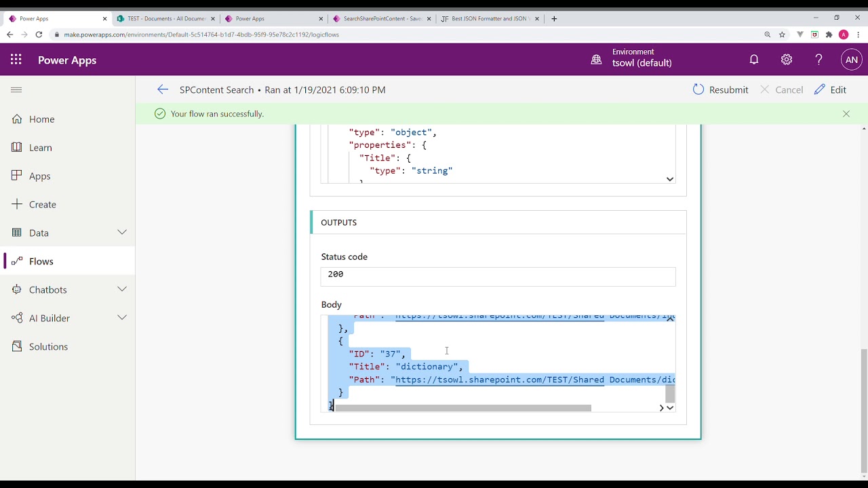Image resolution: width=868 pixels, height=488 pixels.
Task: Click the OUTPUTS section header
Action: (498, 222)
